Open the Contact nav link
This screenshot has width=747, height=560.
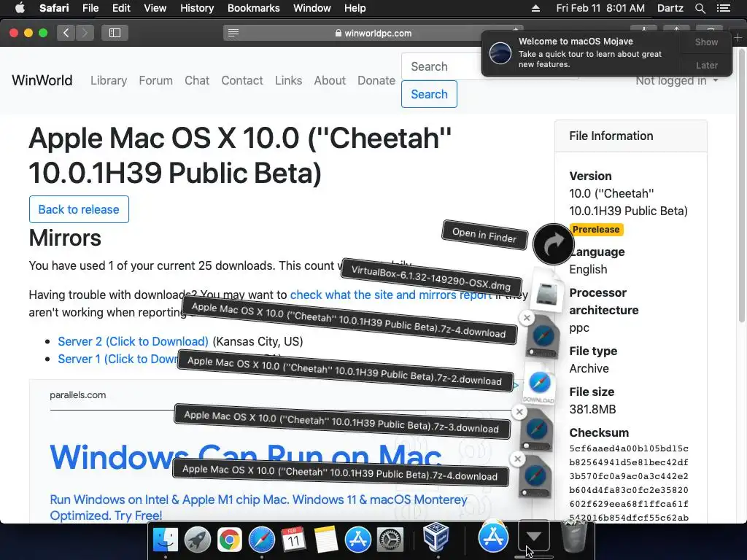[242, 80]
